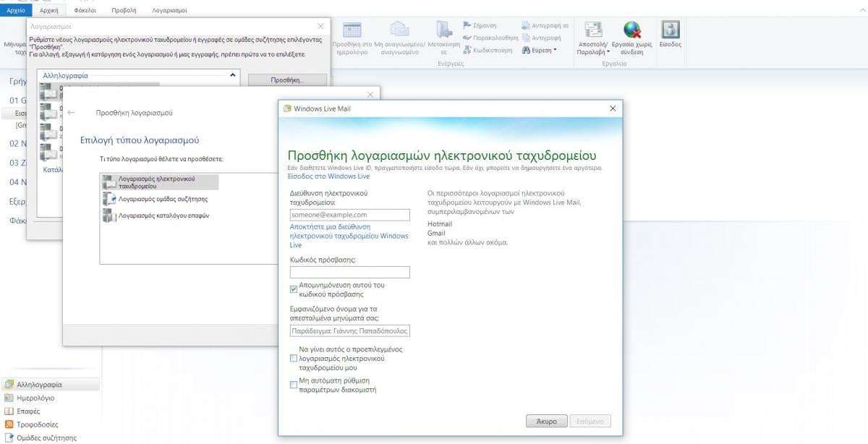The height and width of the screenshot is (444, 868).
Task: Click the Εργασία χωρίς σύνδεση globe icon
Action: [632, 30]
